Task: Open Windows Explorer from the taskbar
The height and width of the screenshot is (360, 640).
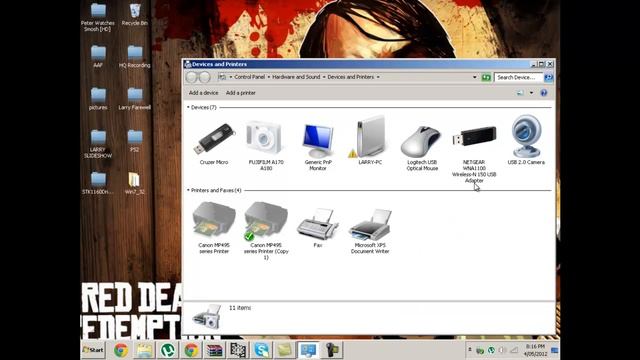Action: pyautogui.click(x=144, y=350)
